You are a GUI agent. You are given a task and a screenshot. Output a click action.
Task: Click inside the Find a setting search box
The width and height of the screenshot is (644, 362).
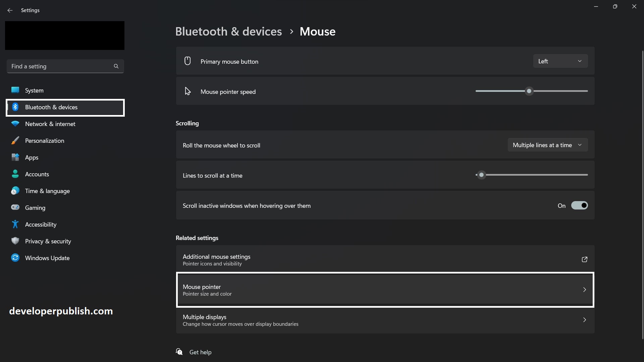coord(60,66)
